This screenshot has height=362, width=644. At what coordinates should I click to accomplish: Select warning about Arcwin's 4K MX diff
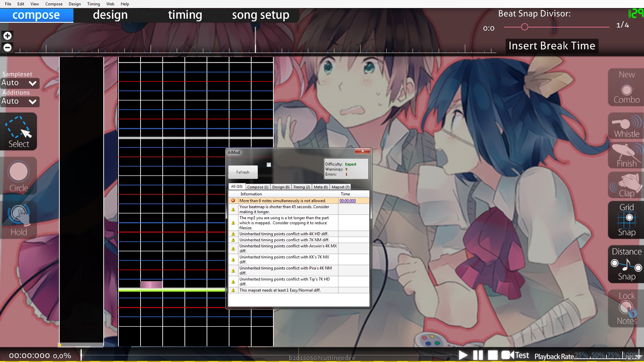point(299,248)
